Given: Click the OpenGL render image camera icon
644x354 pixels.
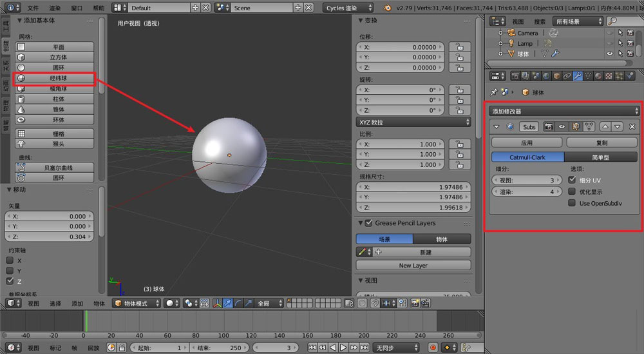Looking at the screenshot, I should 415,304.
